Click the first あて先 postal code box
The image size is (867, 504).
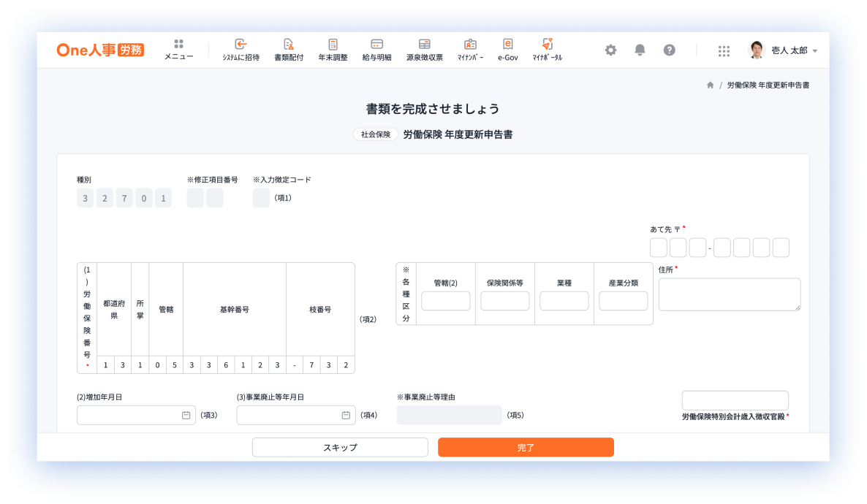tap(658, 248)
